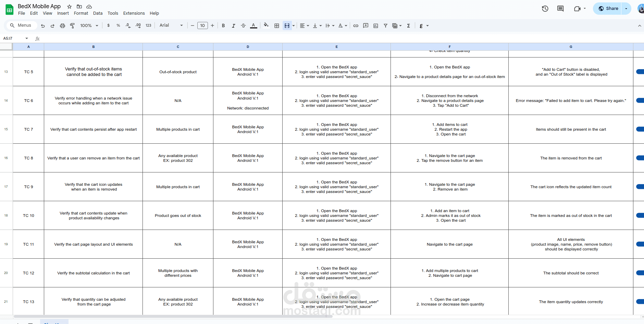Expand the name box dropdown
The image size is (644, 324).
pos(27,38)
